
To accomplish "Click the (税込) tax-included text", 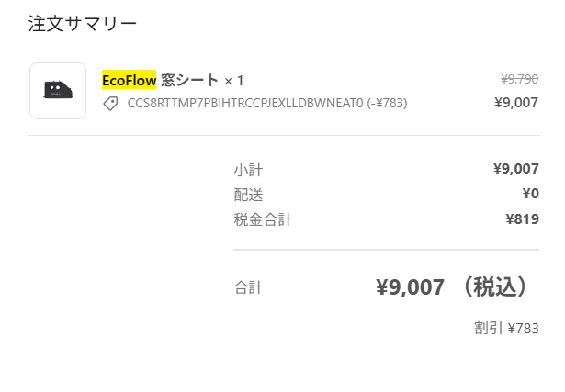I will click(495, 287).
